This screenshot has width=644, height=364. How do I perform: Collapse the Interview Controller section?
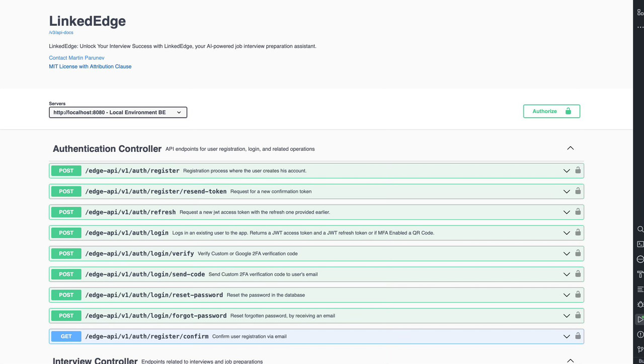[x=570, y=360]
